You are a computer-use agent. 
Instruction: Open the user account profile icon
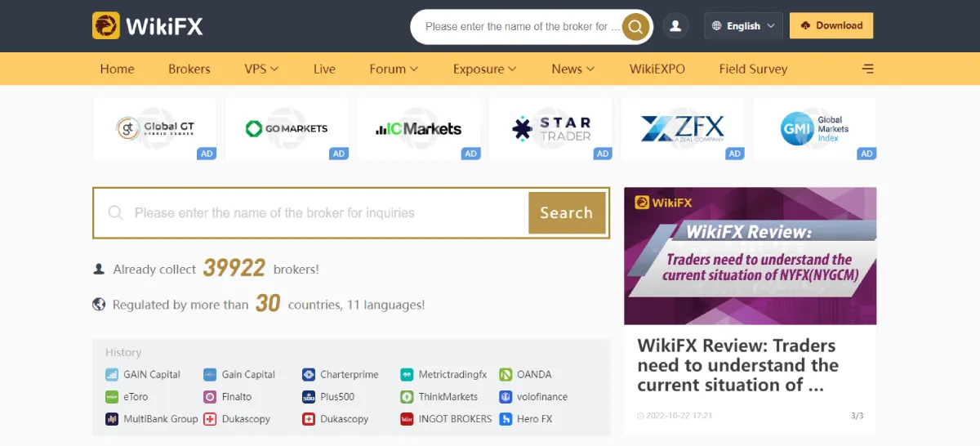[x=675, y=26]
